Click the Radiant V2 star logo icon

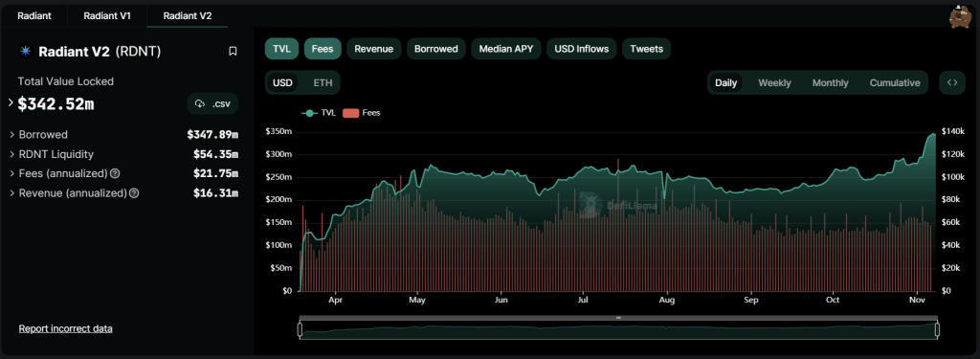coord(26,52)
